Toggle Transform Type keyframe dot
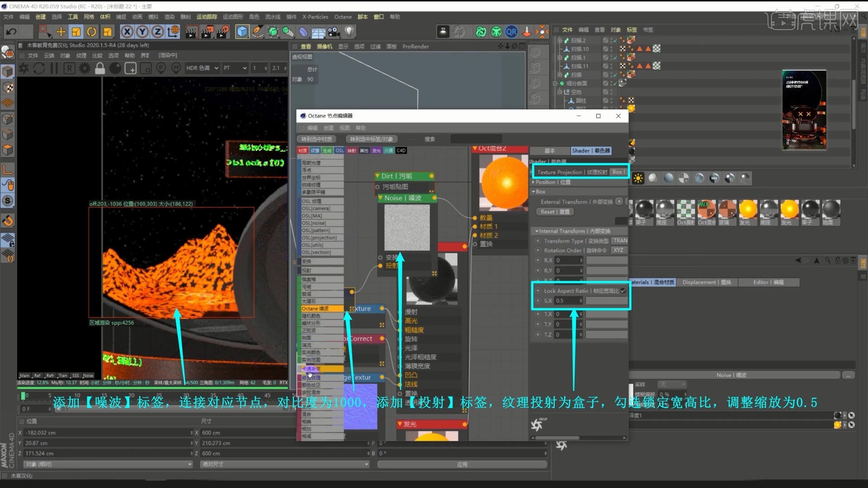 (x=538, y=241)
